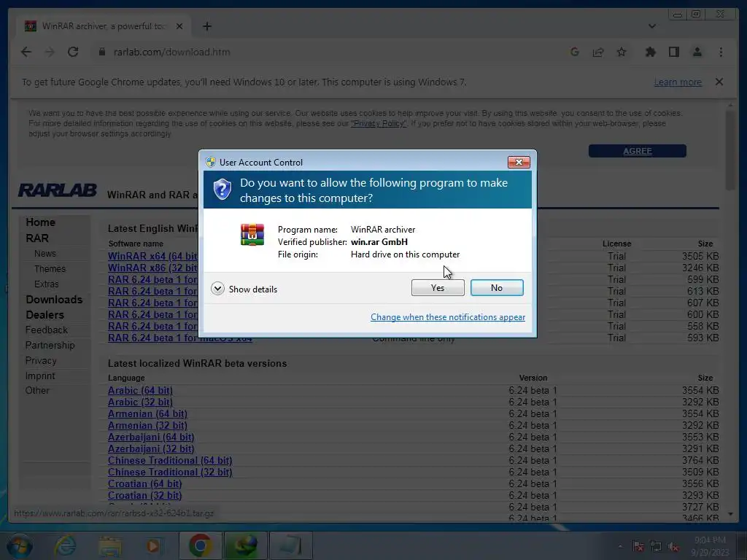The width and height of the screenshot is (747, 560).
Task: Click the RARLAB logo
Action: coord(58,190)
